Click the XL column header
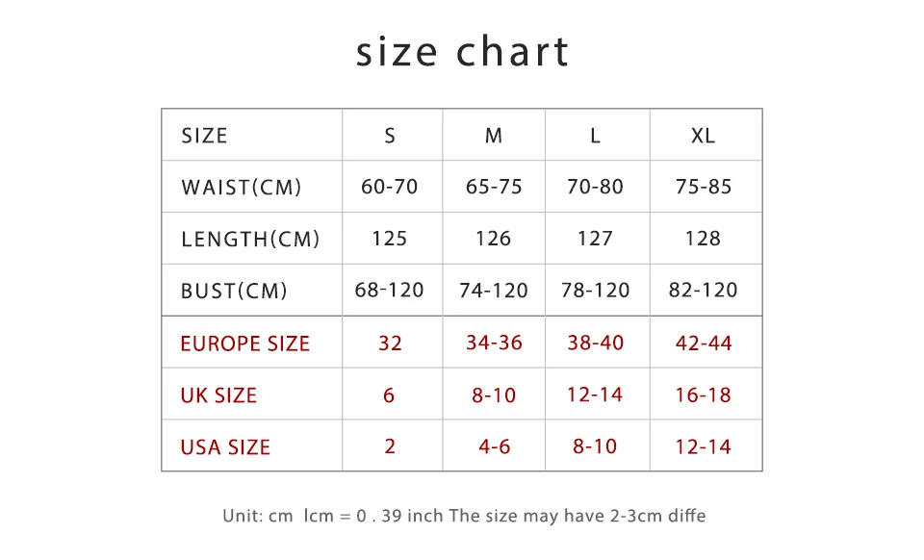 (x=703, y=136)
